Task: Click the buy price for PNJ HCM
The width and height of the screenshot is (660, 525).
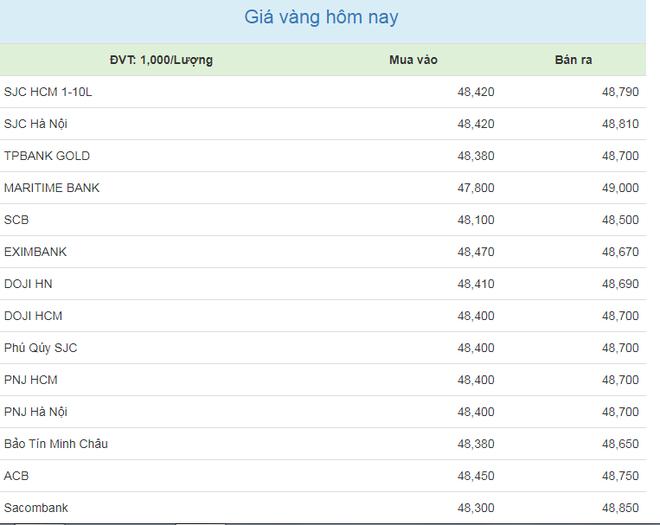Action: pos(476,380)
